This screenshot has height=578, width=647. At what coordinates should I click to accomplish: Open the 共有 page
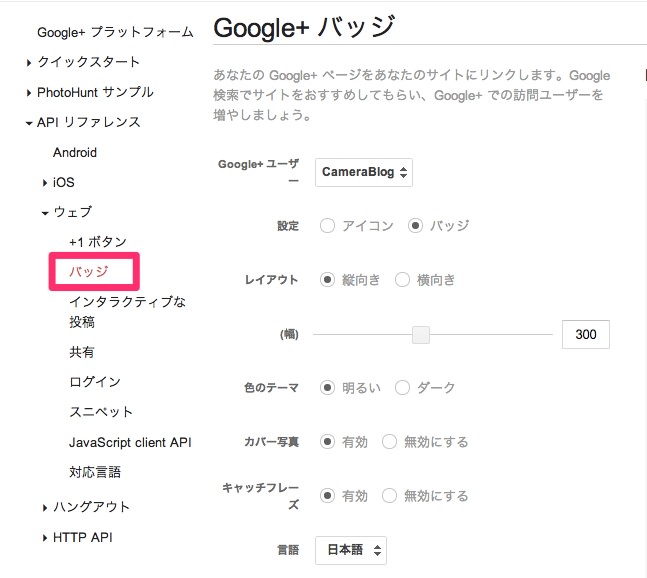tap(82, 352)
